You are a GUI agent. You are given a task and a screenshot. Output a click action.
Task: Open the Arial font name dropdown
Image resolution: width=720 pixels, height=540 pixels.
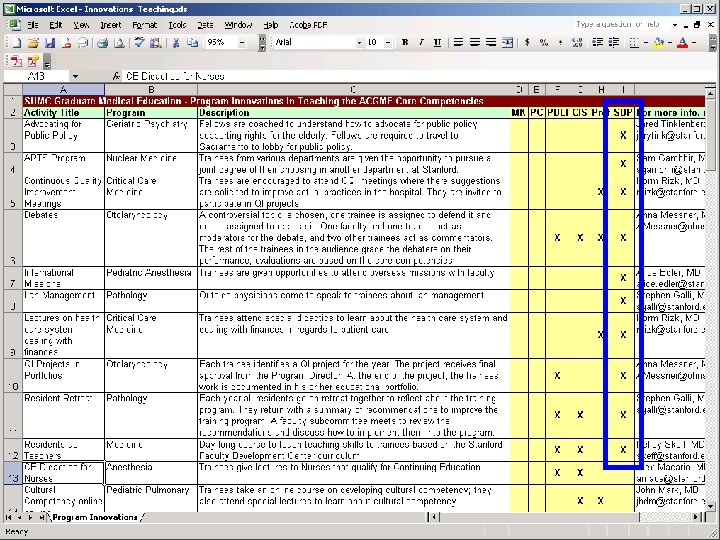tap(359, 43)
